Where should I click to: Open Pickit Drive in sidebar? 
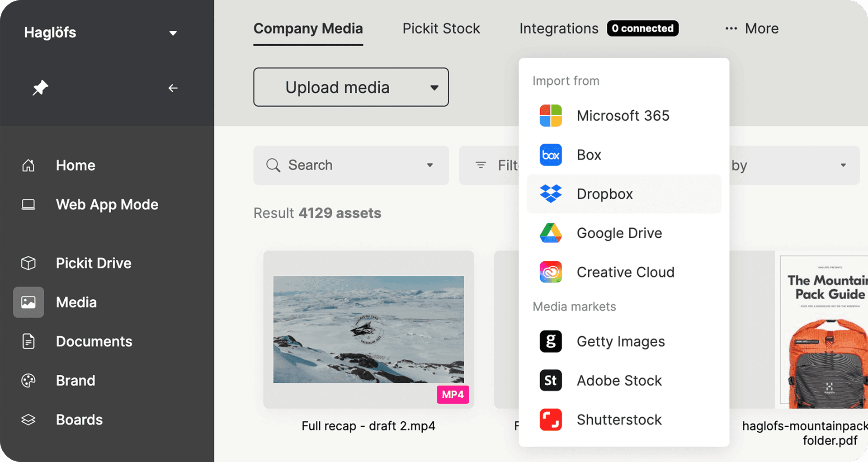tap(94, 263)
